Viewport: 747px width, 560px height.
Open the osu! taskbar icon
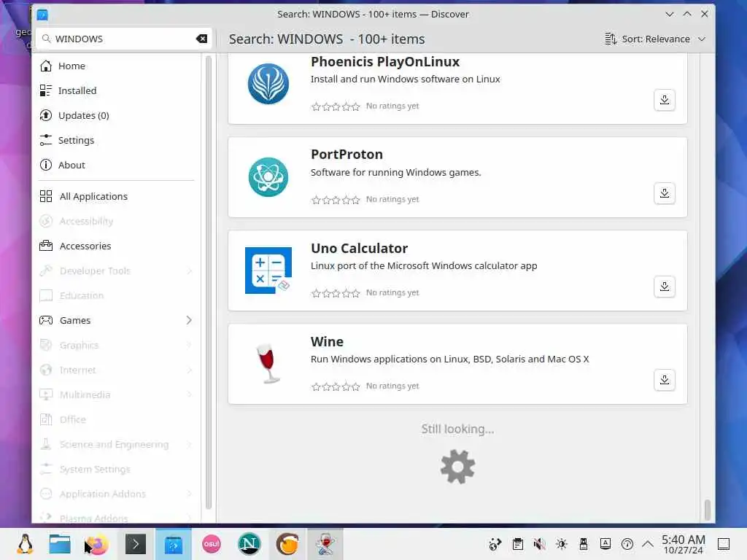[x=212, y=544]
